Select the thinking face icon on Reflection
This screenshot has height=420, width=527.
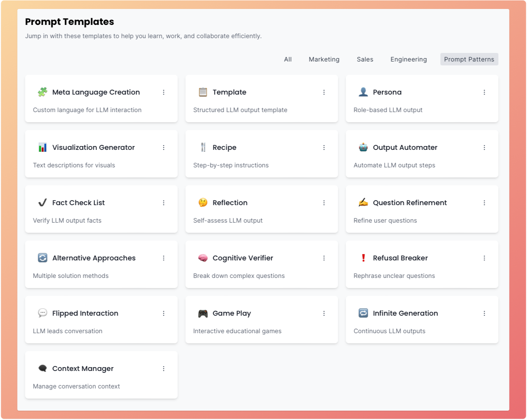click(x=202, y=203)
